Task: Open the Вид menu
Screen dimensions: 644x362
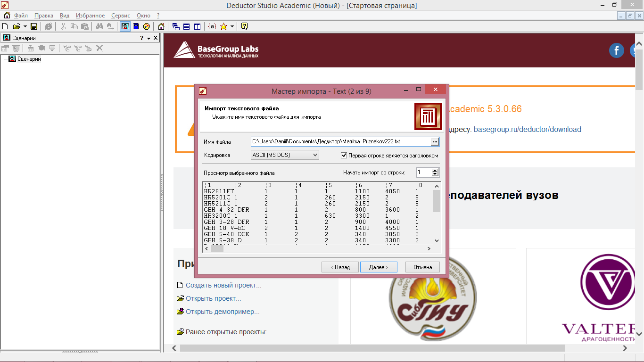Action: click(65, 16)
